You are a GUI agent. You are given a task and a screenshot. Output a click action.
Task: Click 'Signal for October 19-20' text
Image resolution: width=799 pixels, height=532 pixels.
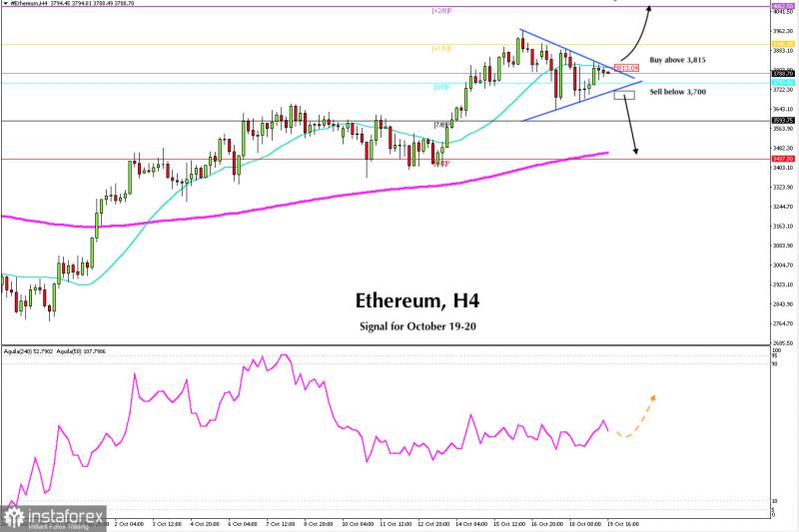tap(417, 326)
